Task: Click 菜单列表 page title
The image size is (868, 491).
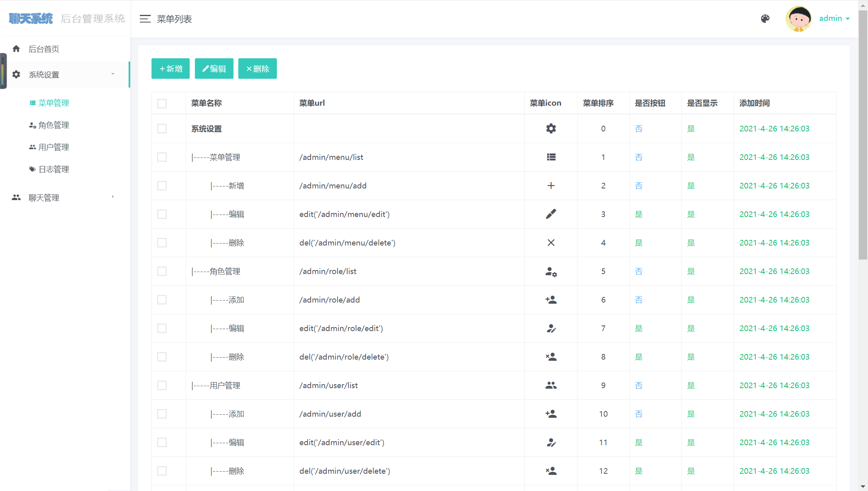Action: point(174,19)
